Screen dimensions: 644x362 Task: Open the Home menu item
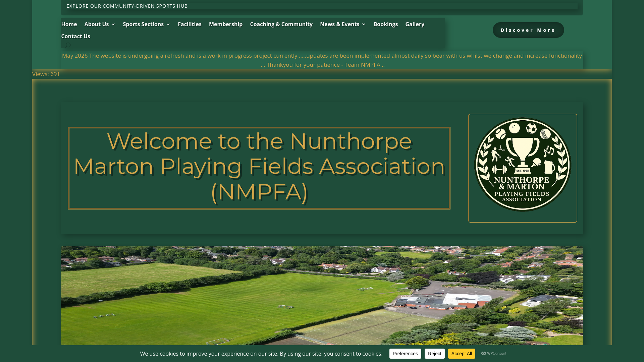pos(69,24)
